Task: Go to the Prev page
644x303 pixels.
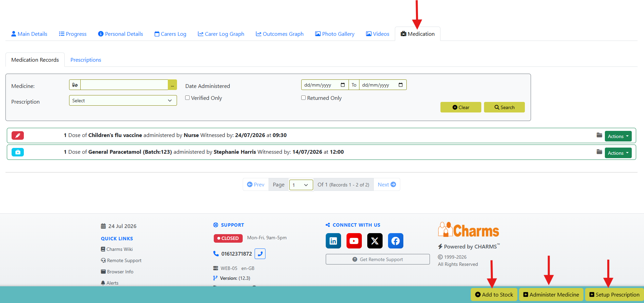Action: pos(256,184)
